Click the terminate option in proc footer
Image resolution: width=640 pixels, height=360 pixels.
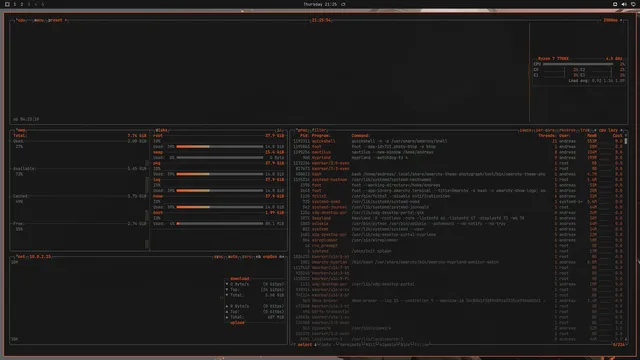click(350, 345)
